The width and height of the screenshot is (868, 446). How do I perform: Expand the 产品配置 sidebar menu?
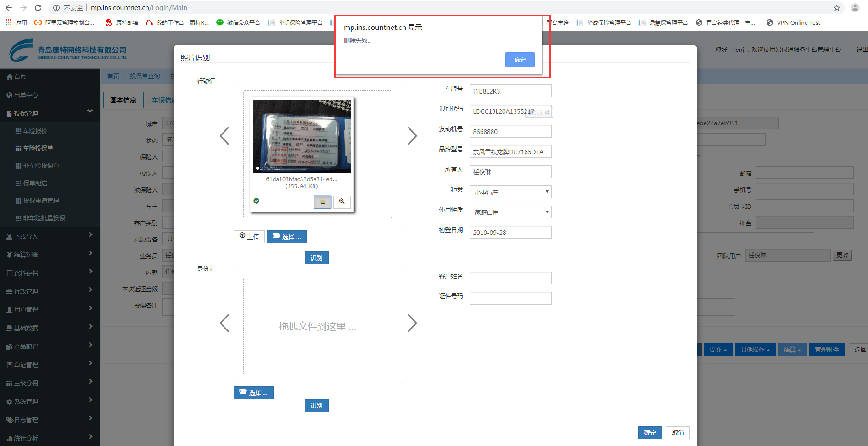50,346
